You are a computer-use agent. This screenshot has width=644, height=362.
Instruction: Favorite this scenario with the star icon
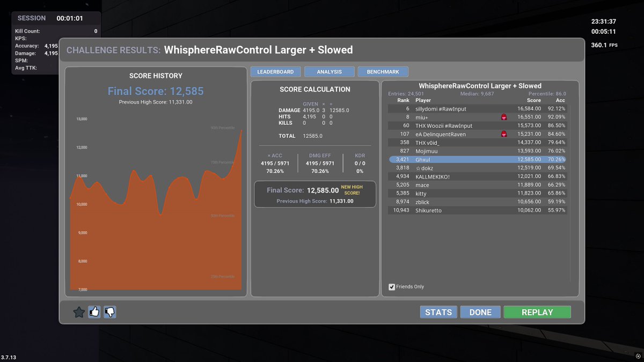[x=79, y=312]
